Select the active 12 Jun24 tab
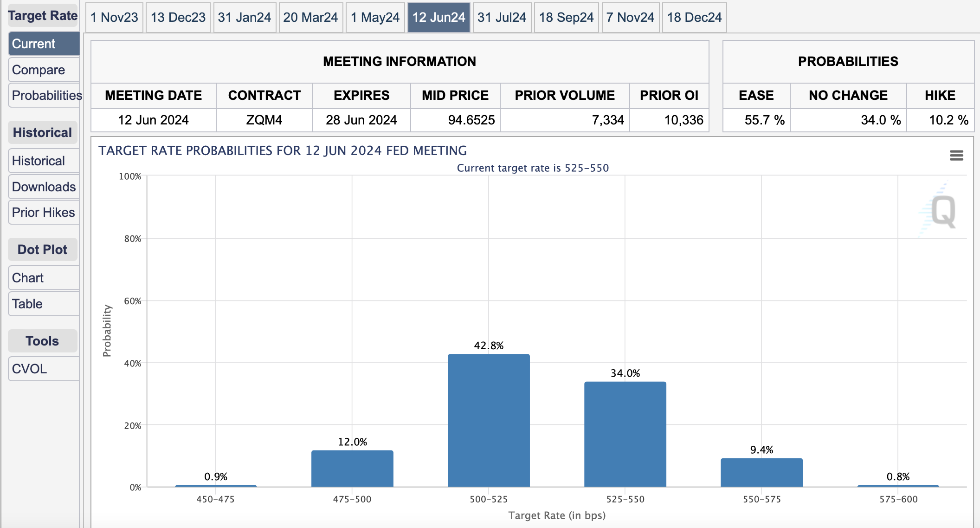The width and height of the screenshot is (980, 528). pos(439,18)
